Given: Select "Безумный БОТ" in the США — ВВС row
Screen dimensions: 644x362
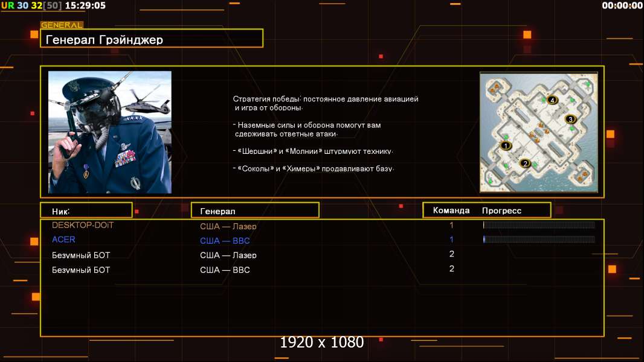Looking at the screenshot, I should [81, 270].
